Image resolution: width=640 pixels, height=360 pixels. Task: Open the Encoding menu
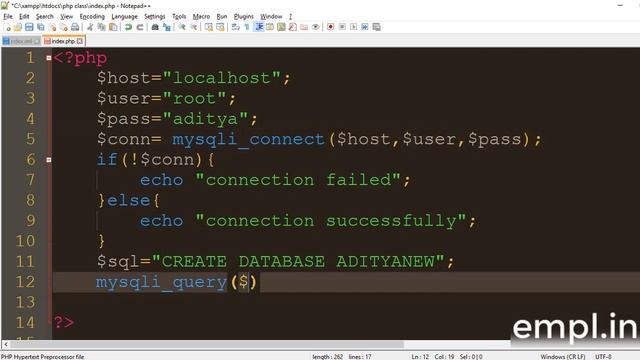pyautogui.click(x=92, y=16)
